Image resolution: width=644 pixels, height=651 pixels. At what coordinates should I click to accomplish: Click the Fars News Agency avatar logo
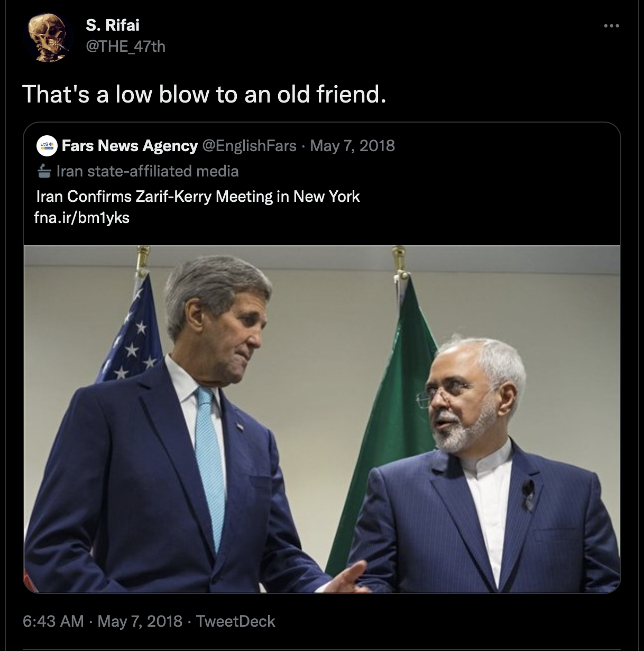point(47,146)
